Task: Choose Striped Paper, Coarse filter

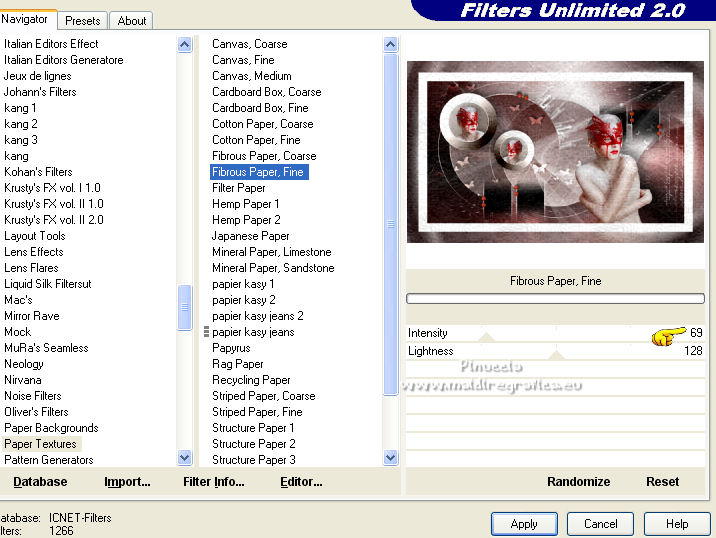Action: [x=263, y=396]
